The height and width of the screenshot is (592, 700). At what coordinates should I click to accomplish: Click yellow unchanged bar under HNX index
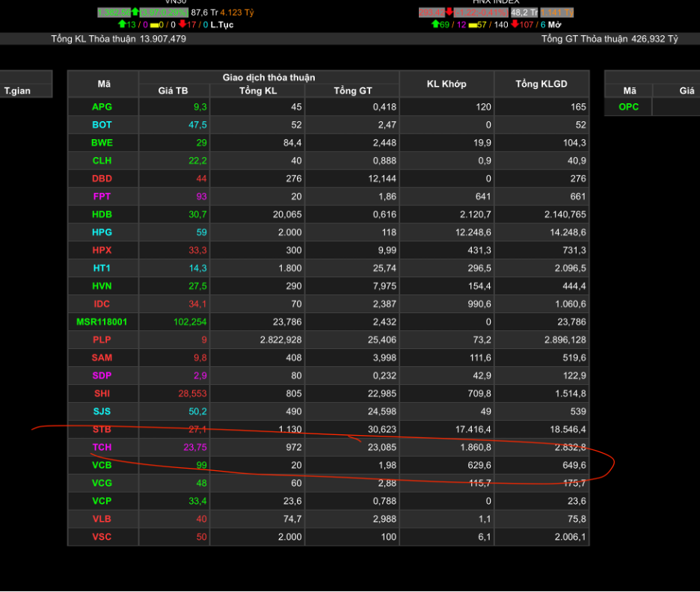coord(472,25)
